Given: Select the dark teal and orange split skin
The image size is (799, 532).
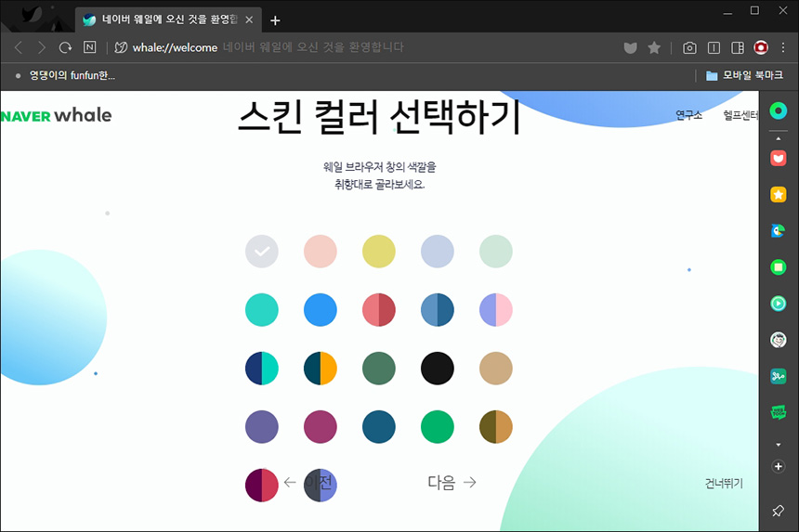Looking at the screenshot, I should pyautogui.click(x=321, y=369).
